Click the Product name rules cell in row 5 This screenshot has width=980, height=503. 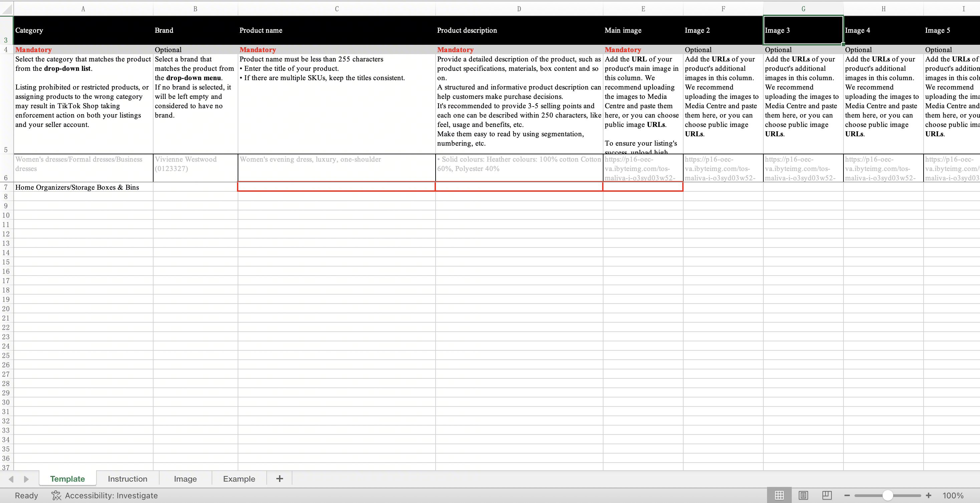[x=337, y=104]
